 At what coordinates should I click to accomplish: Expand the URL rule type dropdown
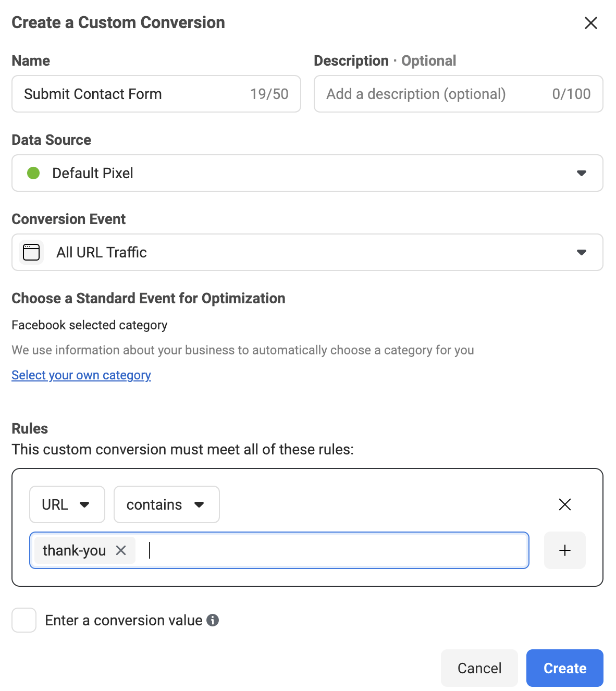click(x=67, y=504)
